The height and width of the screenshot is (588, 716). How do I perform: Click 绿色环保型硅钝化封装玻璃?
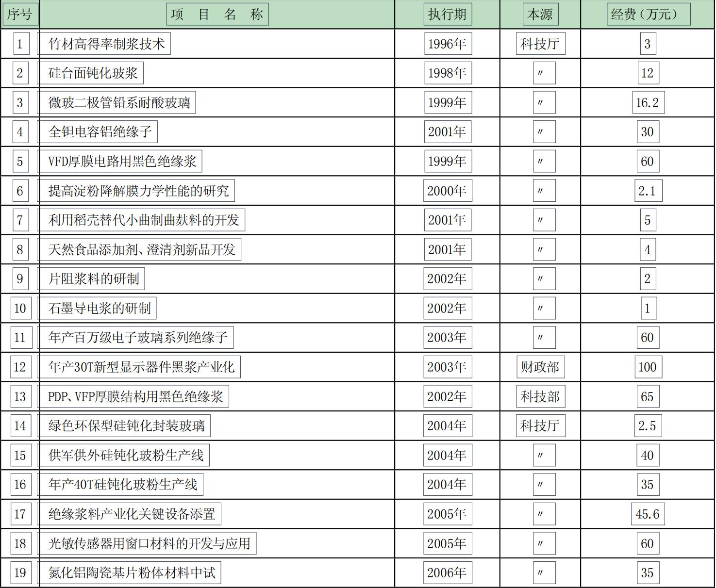pyautogui.click(x=124, y=426)
